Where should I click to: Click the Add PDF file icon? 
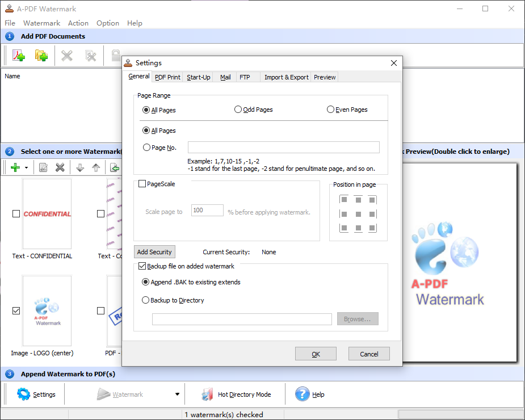(19, 55)
